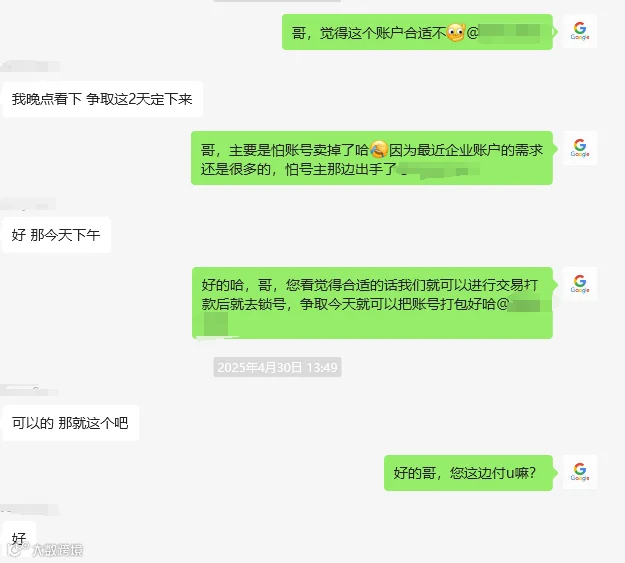Click the green bubble 好的哥，您这边付u嘛？
The height and width of the screenshot is (563, 625).
[x=468, y=473]
